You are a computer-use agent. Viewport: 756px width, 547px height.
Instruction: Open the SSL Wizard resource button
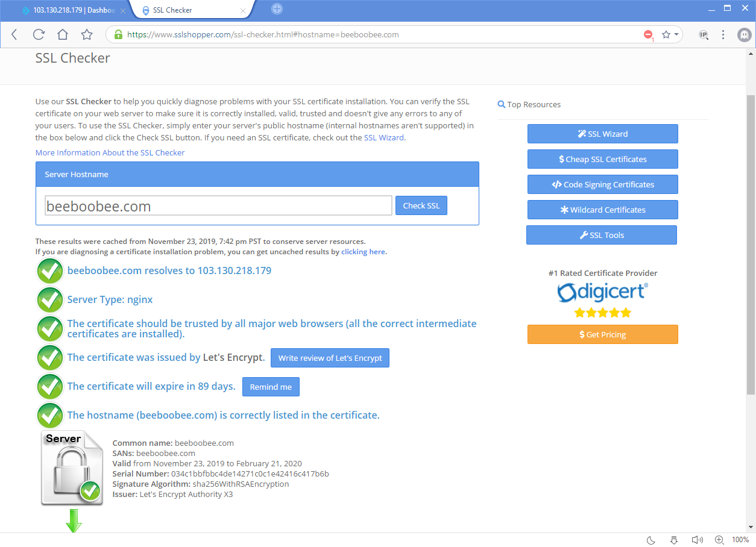[602, 134]
